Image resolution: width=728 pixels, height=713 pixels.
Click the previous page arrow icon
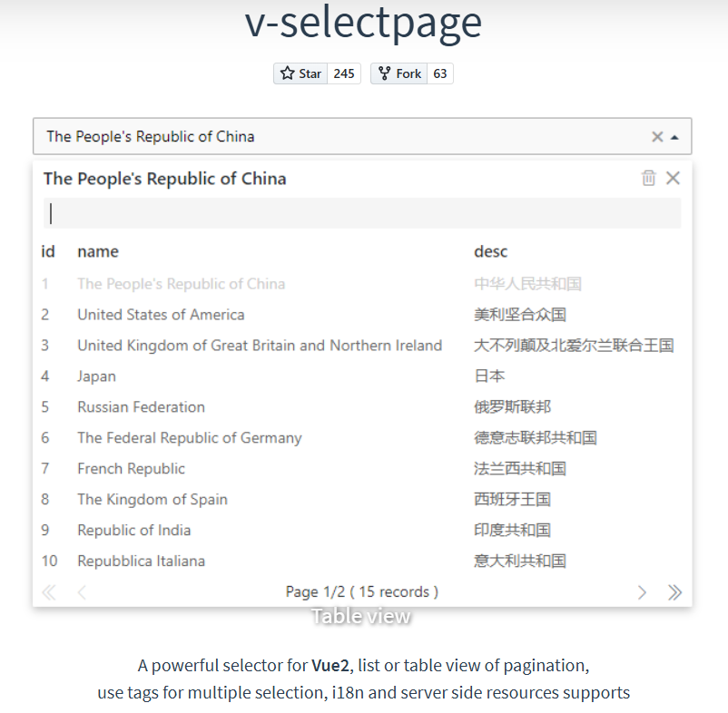(81, 591)
